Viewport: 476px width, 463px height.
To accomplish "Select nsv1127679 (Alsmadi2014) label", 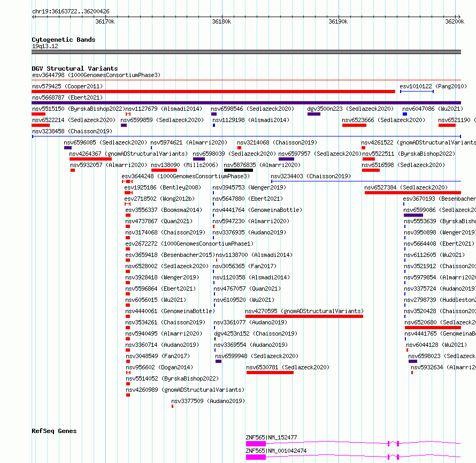I will 164,109.
